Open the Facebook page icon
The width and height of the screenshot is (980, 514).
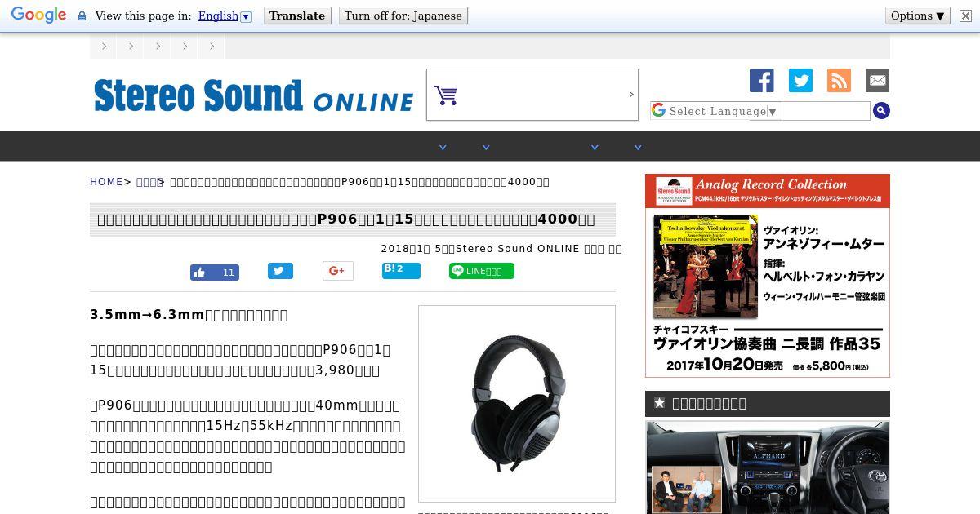tap(762, 80)
